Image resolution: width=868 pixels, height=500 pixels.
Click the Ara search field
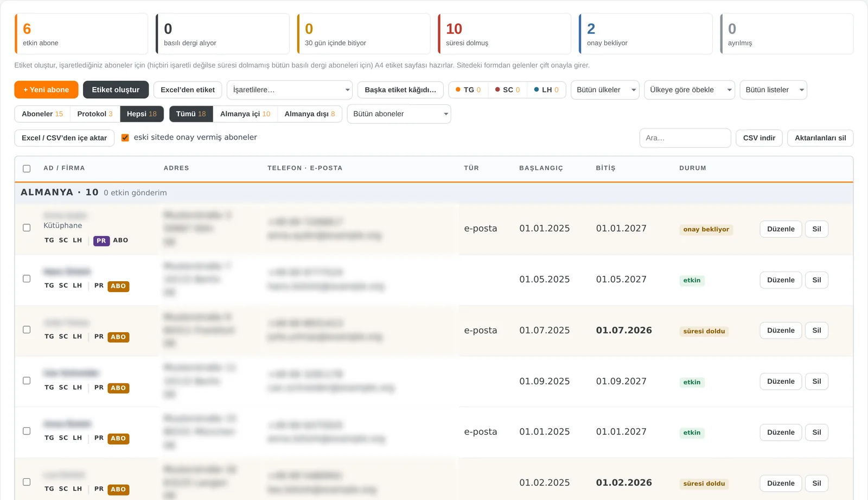(685, 138)
